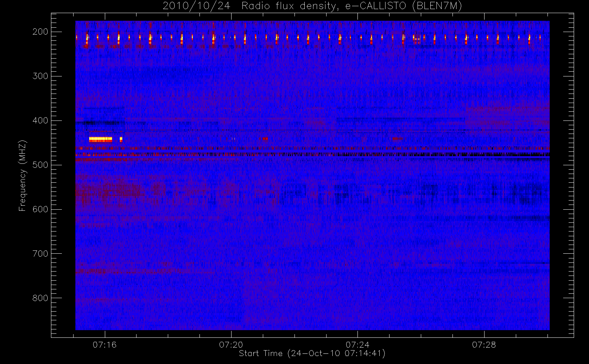Click the 07:28 time tick label
The width and height of the screenshot is (589, 364).
tap(484, 345)
